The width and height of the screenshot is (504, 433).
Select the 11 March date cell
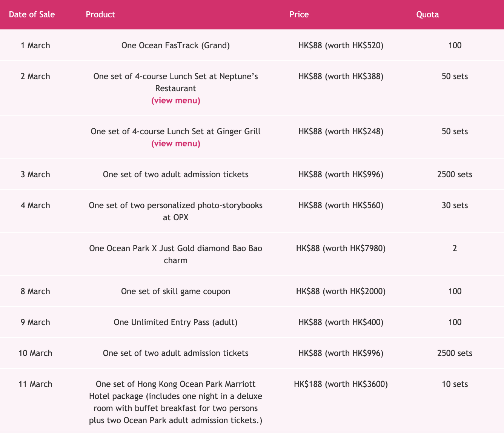pyautogui.click(x=35, y=384)
